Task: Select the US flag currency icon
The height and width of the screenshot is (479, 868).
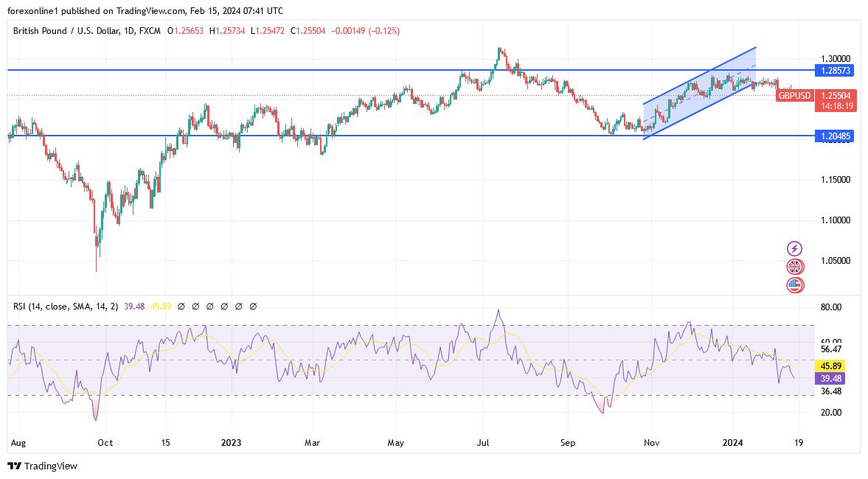Action: pyautogui.click(x=795, y=285)
